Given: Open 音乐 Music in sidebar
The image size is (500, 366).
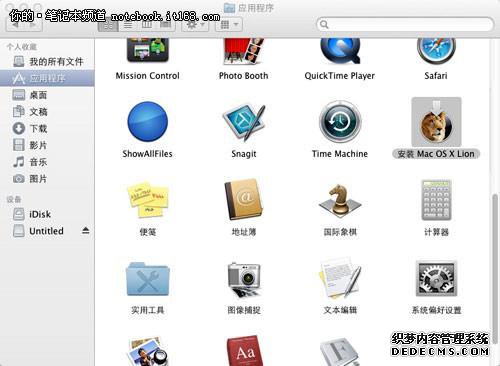Looking at the screenshot, I should (x=47, y=162).
